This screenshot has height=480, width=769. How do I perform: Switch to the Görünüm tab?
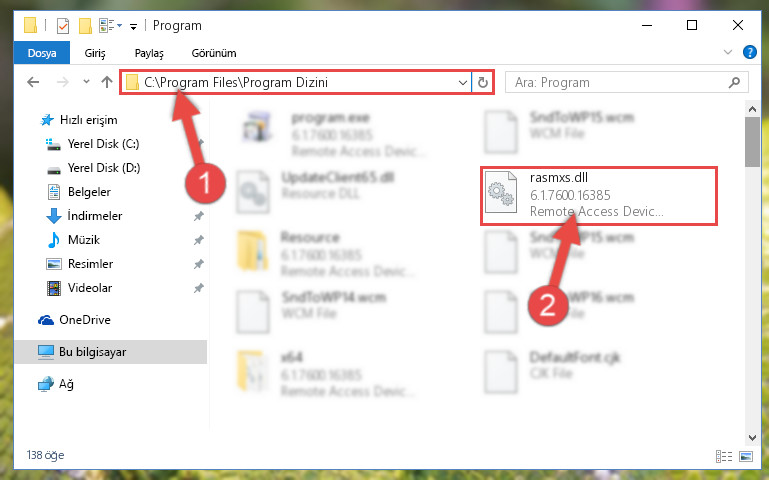[214, 53]
